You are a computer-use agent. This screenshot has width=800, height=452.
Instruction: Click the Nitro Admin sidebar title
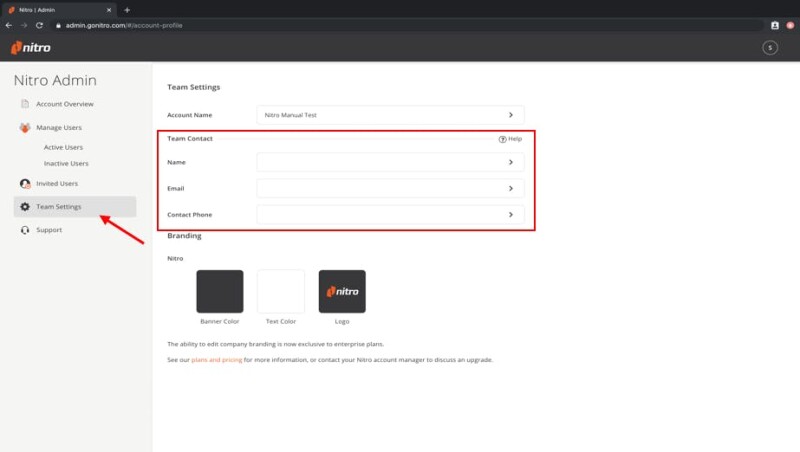click(55, 80)
